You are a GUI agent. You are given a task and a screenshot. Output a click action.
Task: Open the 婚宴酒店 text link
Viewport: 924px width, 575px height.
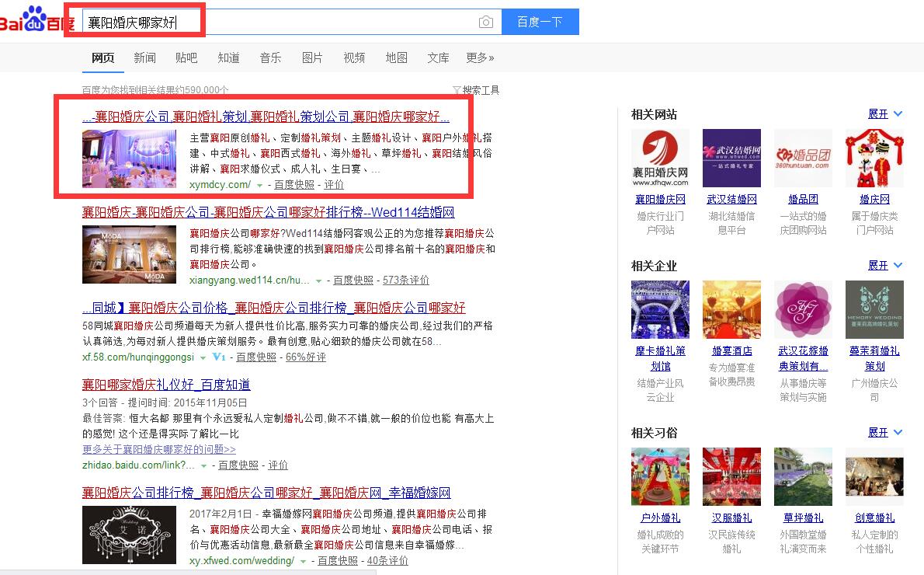point(731,351)
